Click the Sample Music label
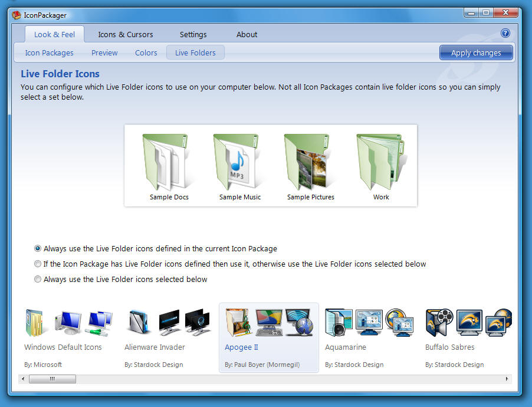 pos(240,197)
